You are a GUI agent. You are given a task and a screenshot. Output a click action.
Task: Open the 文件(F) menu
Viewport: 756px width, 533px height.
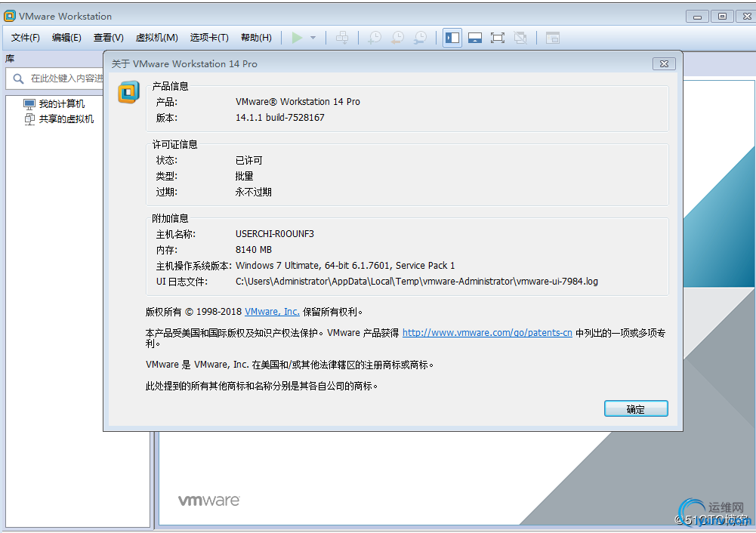[x=25, y=38]
